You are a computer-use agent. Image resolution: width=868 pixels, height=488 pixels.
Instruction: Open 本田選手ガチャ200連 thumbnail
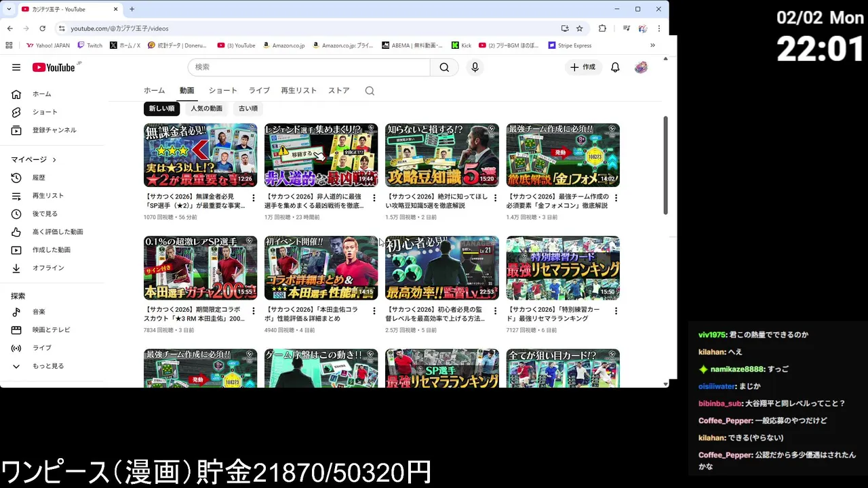pyautogui.click(x=200, y=268)
